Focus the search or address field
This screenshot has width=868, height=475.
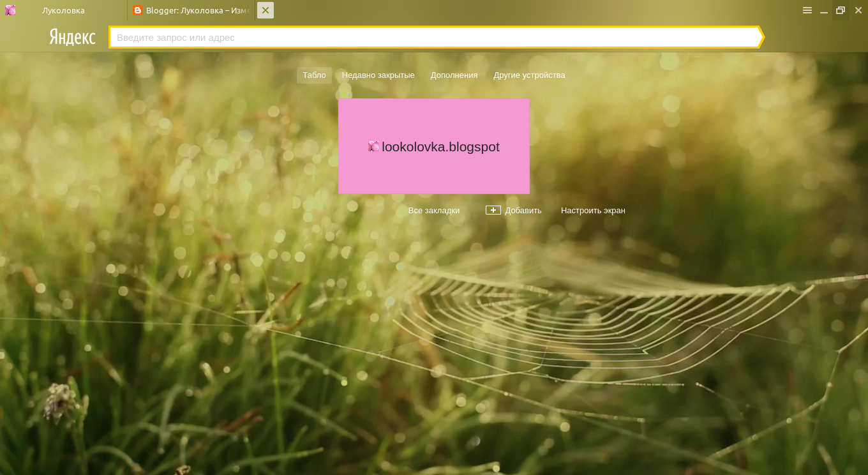click(437, 37)
